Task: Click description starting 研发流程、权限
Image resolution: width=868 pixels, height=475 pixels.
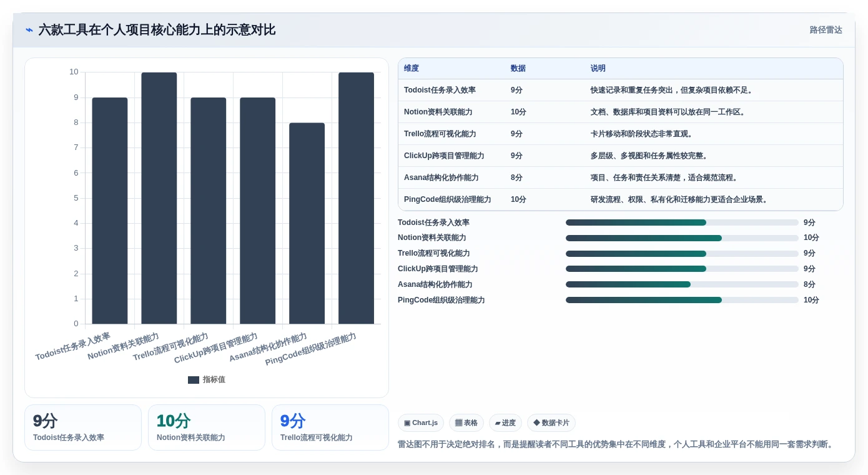Action: point(681,199)
